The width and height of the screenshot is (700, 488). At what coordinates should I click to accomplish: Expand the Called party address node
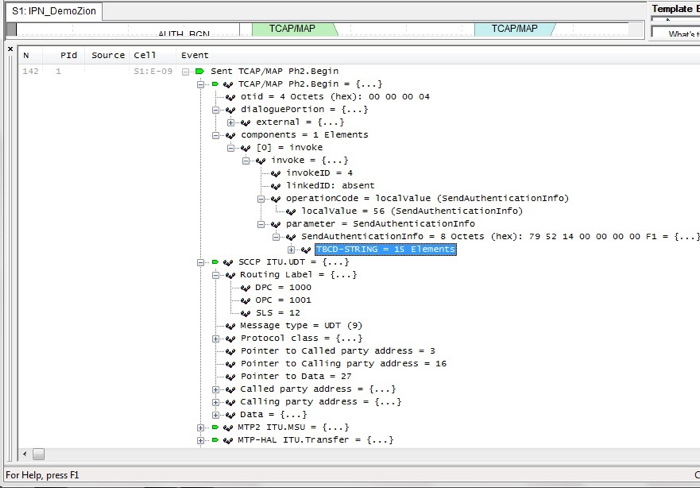click(216, 389)
